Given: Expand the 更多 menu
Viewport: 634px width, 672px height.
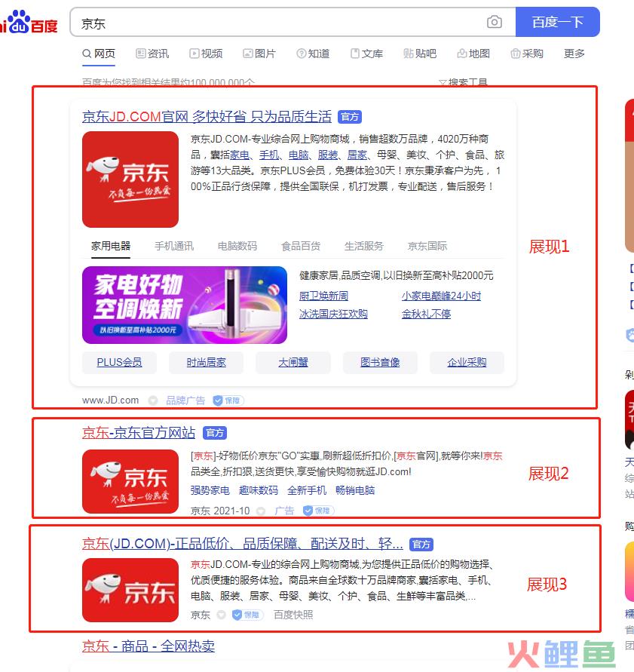Looking at the screenshot, I should (574, 54).
